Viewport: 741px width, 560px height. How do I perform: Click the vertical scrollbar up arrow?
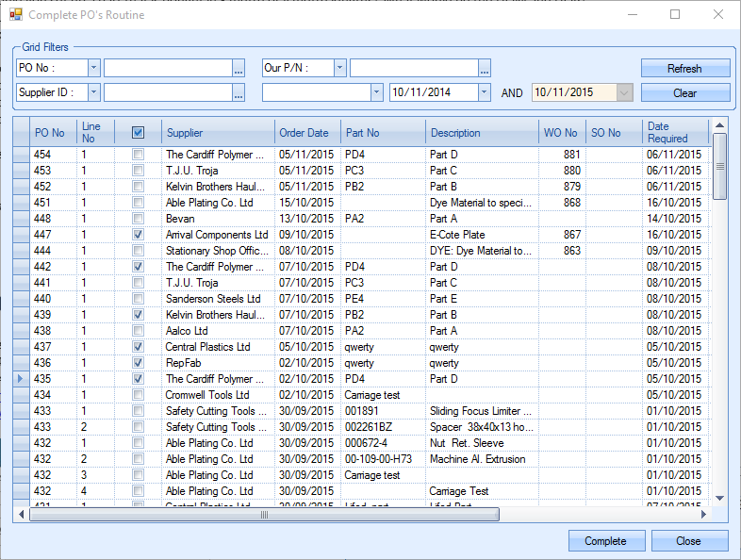tap(720, 125)
